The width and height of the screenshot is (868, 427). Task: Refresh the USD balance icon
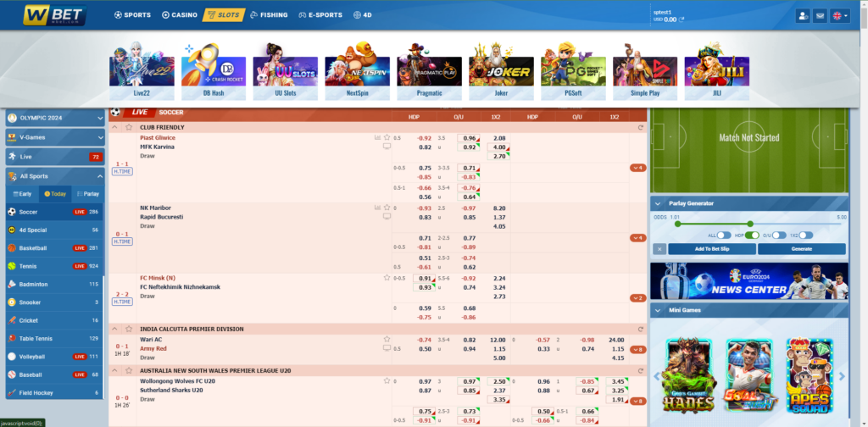(x=682, y=19)
